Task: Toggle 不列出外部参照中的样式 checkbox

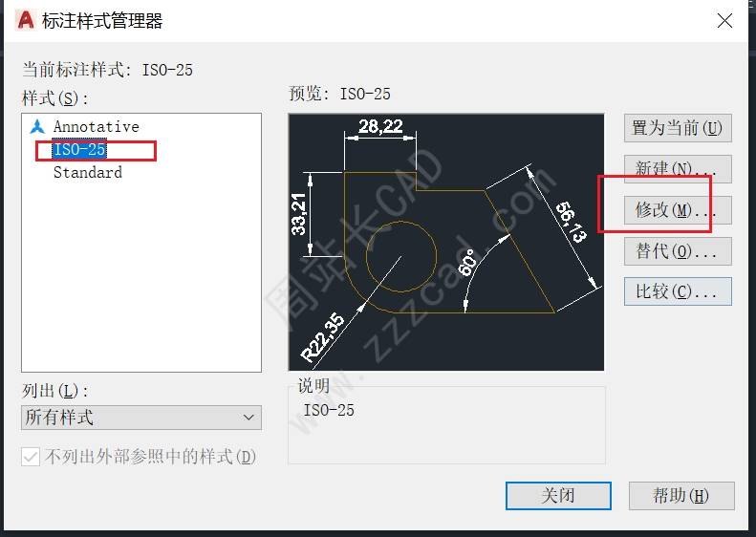Action: (x=31, y=457)
